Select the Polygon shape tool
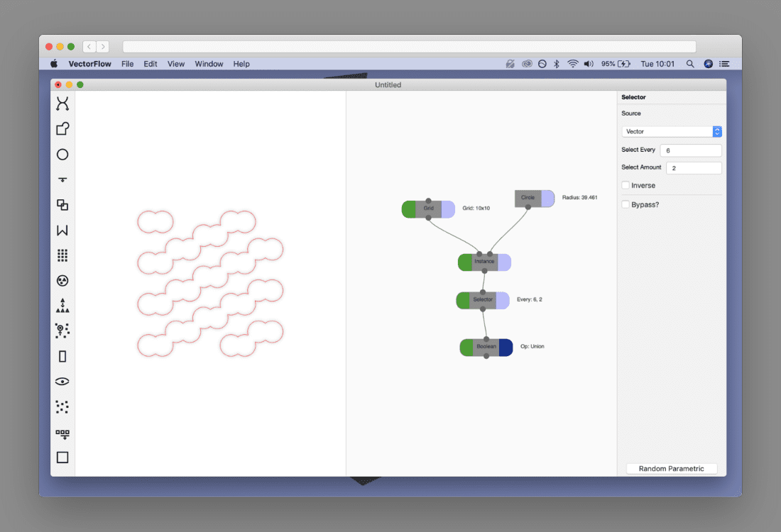 62,128
